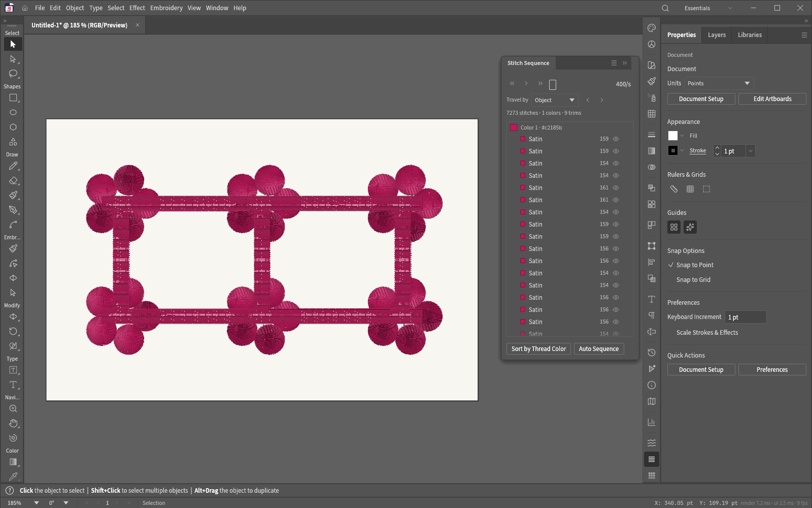Open the zoom level dropdown at 185%
Image resolution: width=812 pixels, height=508 pixels.
pyautogui.click(x=37, y=503)
